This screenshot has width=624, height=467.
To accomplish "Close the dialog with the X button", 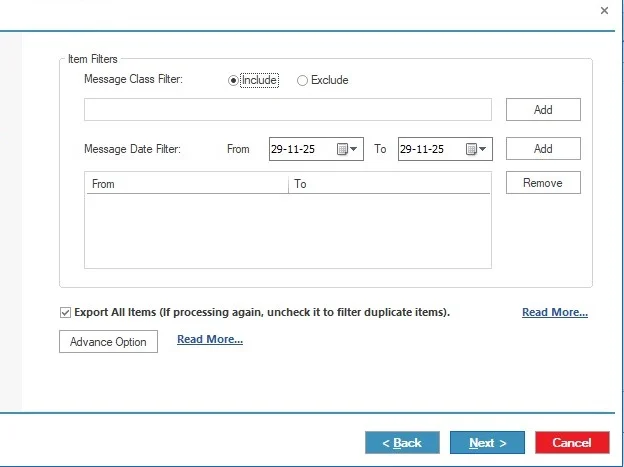I will click(x=604, y=11).
